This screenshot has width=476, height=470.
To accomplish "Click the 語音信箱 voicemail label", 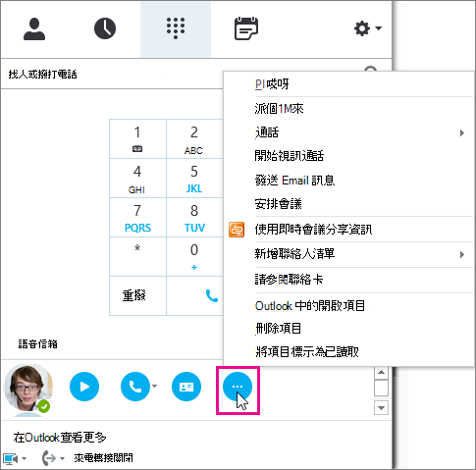I will pyautogui.click(x=38, y=344).
